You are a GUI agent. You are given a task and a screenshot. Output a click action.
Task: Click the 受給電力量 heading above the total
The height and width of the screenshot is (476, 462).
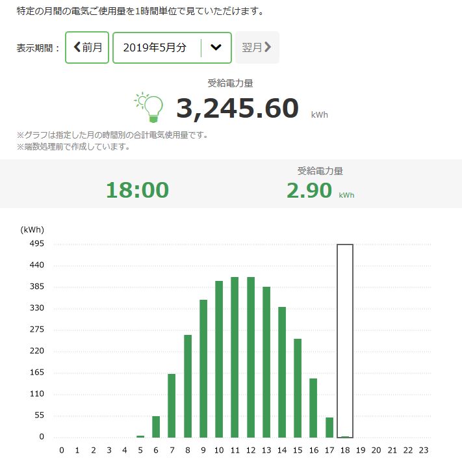point(231,83)
